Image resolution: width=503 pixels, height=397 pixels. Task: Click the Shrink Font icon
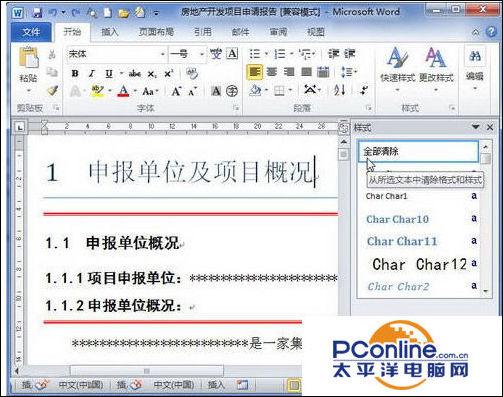pos(192,91)
